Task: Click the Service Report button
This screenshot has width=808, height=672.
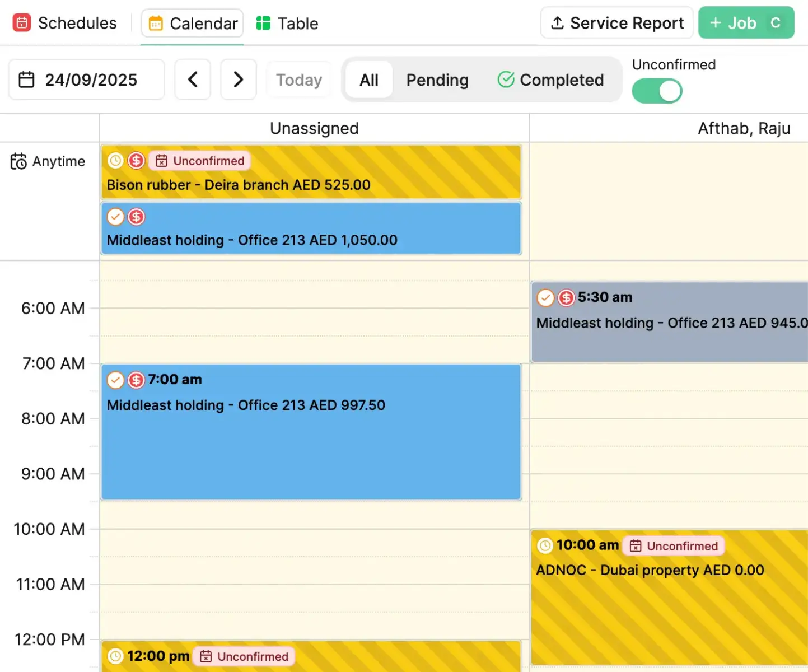Action: pos(616,23)
